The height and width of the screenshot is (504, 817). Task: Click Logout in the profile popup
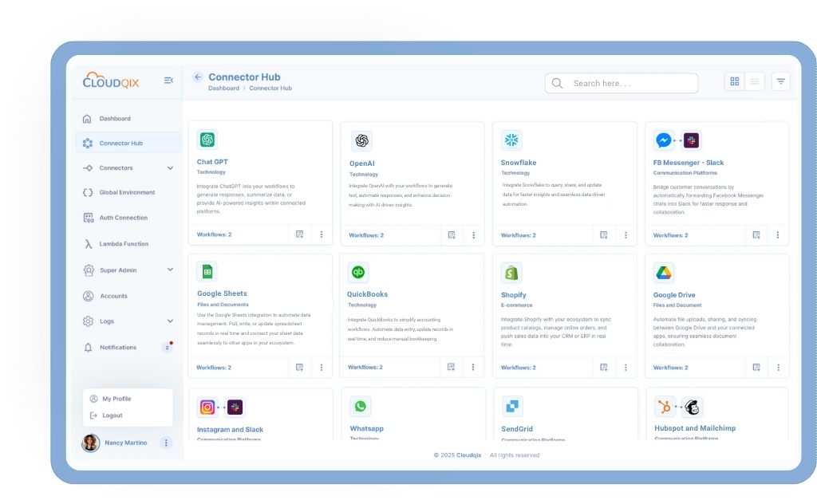tap(112, 415)
